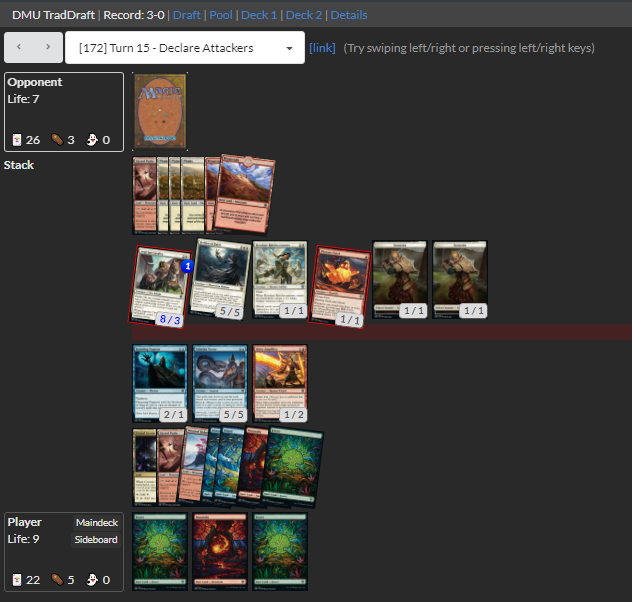
Task: Select the right Soldier token
Action: (x=460, y=280)
